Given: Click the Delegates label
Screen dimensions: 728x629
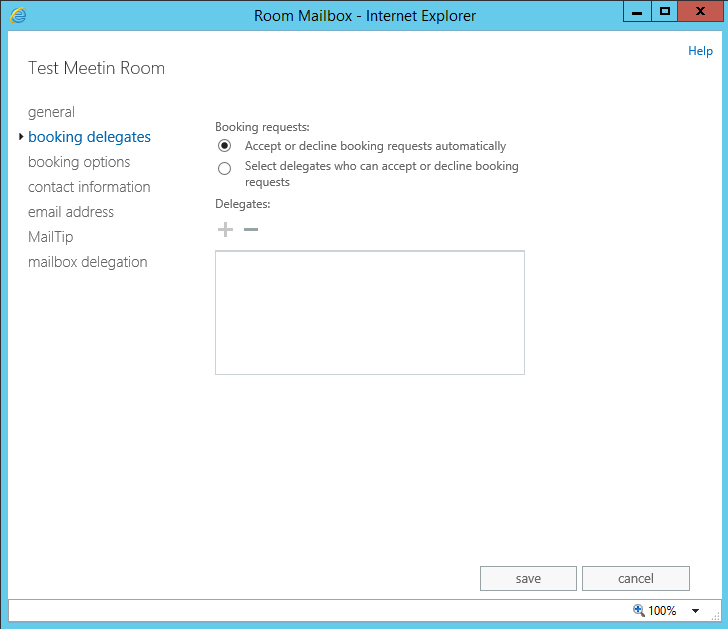Looking at the screenshot, I should (x=242, y=204).
